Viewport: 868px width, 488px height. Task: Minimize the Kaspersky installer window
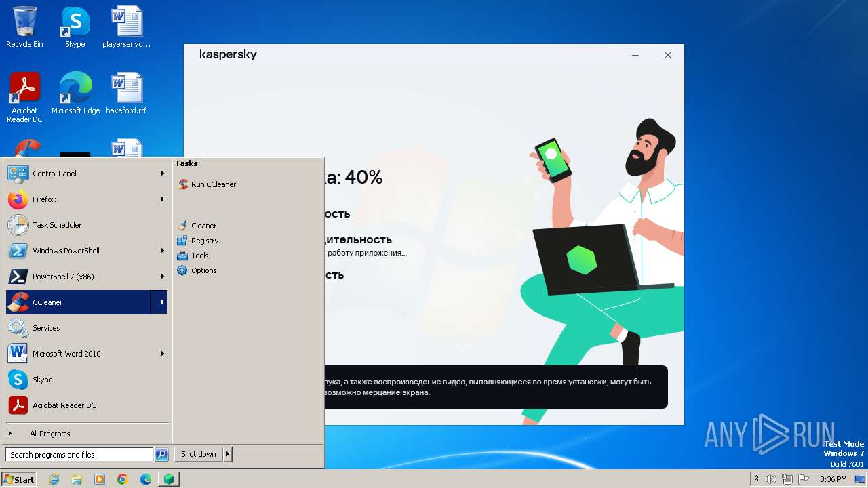tap(635, 55)
